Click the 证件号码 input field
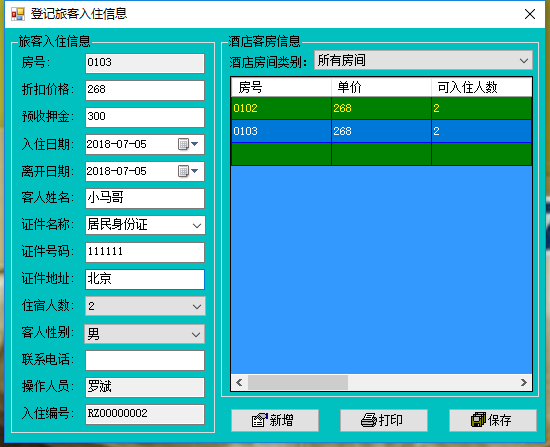This screenshot has height=447, width=550. click(145, 252)
